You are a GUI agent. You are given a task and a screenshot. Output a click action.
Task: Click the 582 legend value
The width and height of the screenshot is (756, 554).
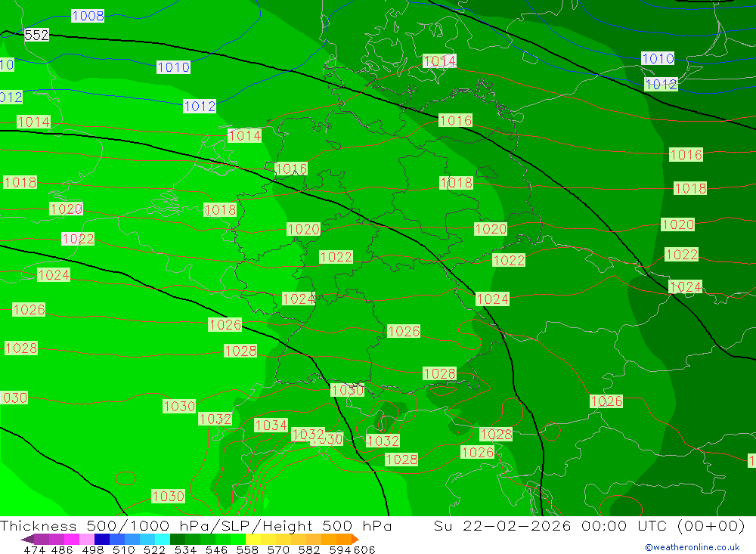point(308,549)
